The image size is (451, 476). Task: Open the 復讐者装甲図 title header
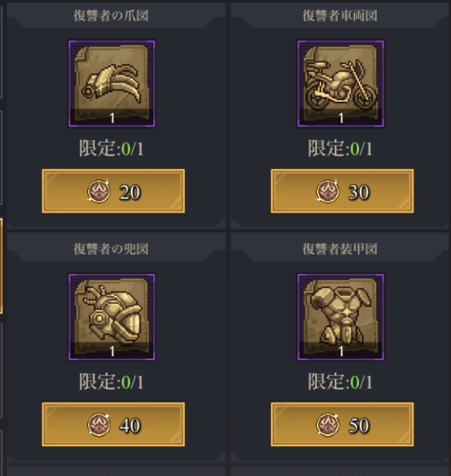coord(340,249)
